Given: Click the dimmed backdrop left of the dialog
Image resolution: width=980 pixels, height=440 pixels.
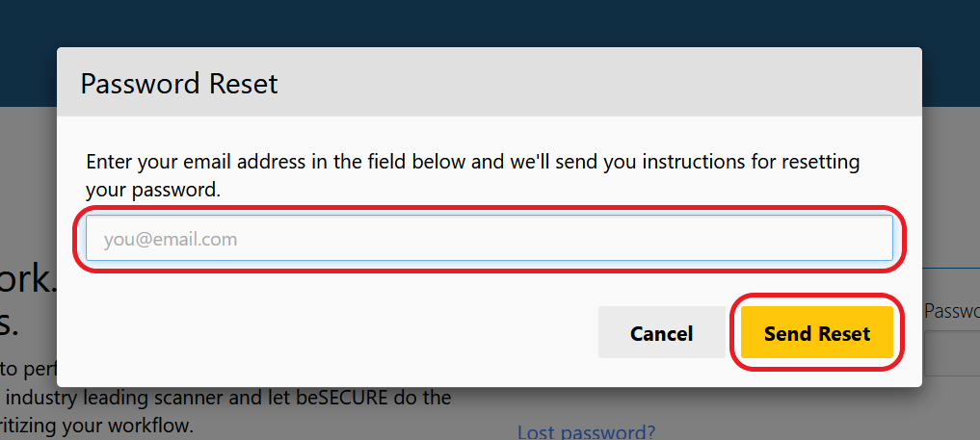Looking at the screenshot, I should (28, 187).
